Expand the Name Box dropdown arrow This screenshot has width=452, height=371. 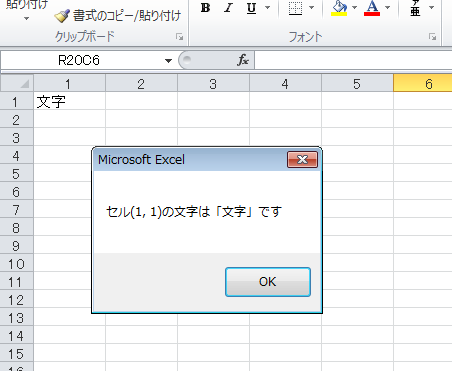(x=168, y=61)
